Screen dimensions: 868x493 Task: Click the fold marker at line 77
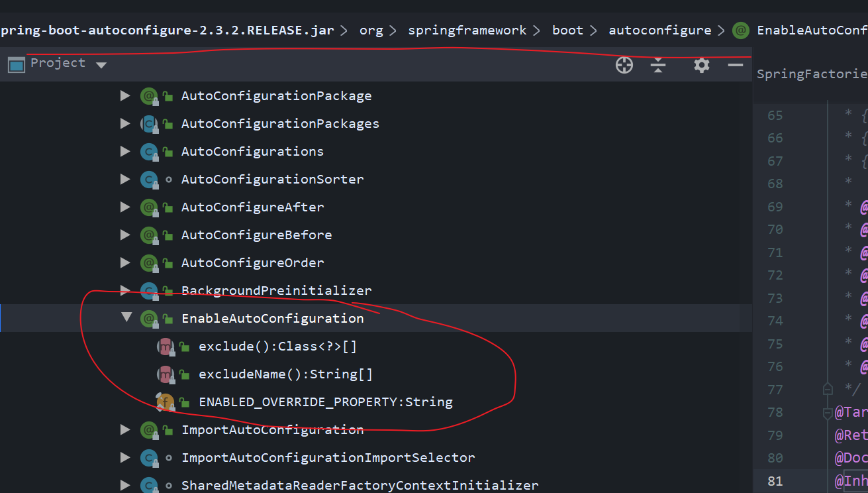click(x=827, y=390)
